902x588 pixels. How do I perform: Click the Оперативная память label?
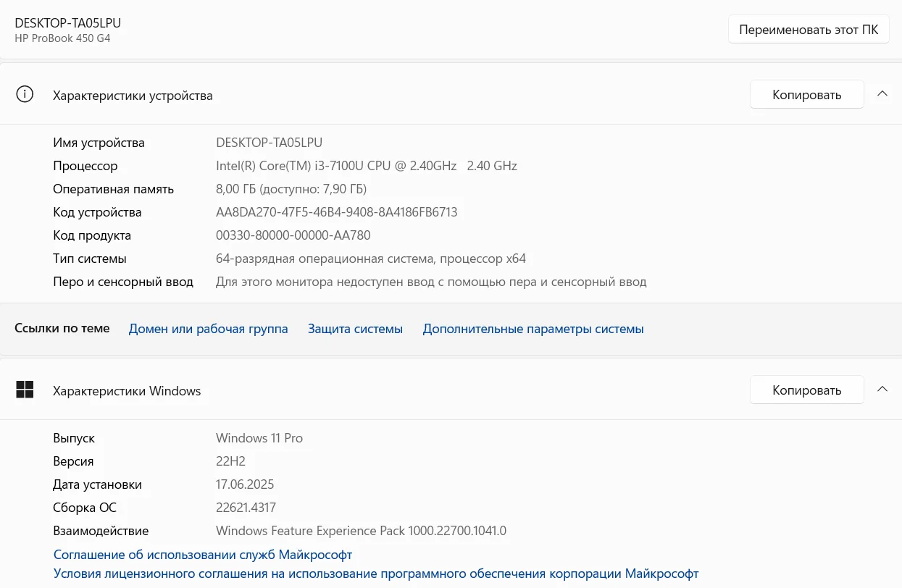113,189
